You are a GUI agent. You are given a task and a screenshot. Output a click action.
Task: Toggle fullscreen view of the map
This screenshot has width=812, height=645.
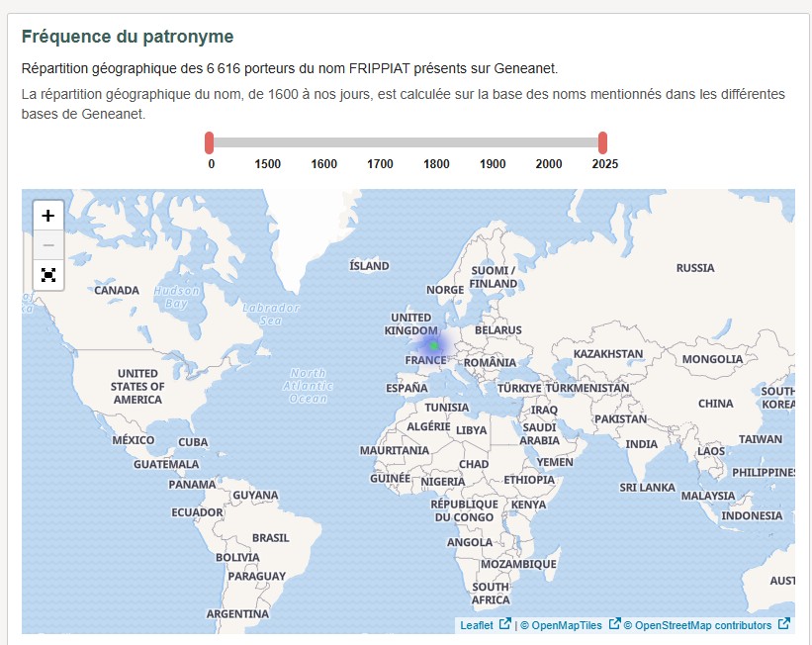pyautogui.click(x=47, y=275)
